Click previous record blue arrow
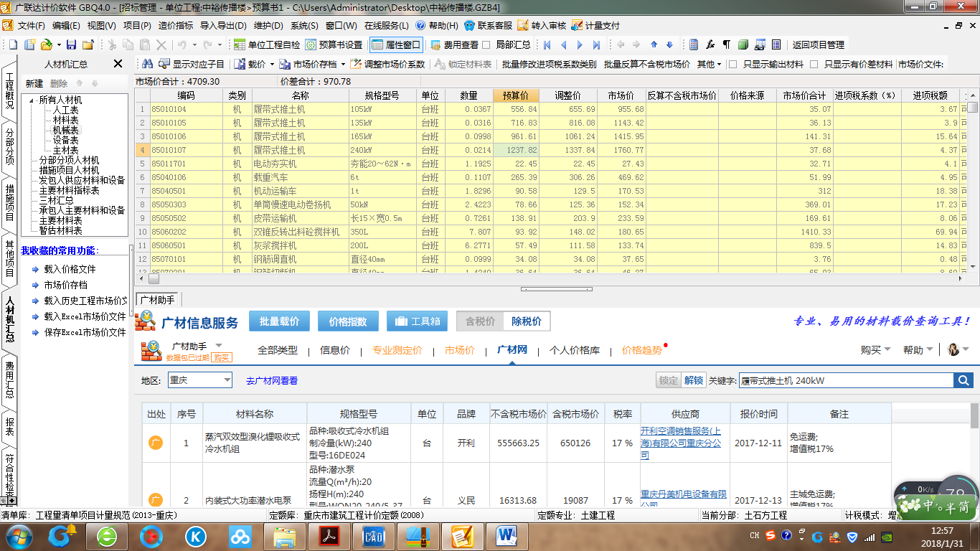 coord(564,44)
